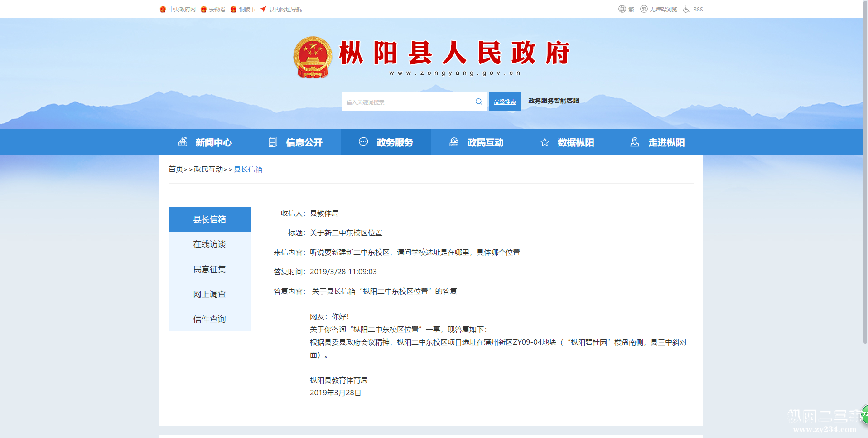Click the 数据枞阳 star icon
Viewport: 868px width, 438px height.
click(545, 142)
